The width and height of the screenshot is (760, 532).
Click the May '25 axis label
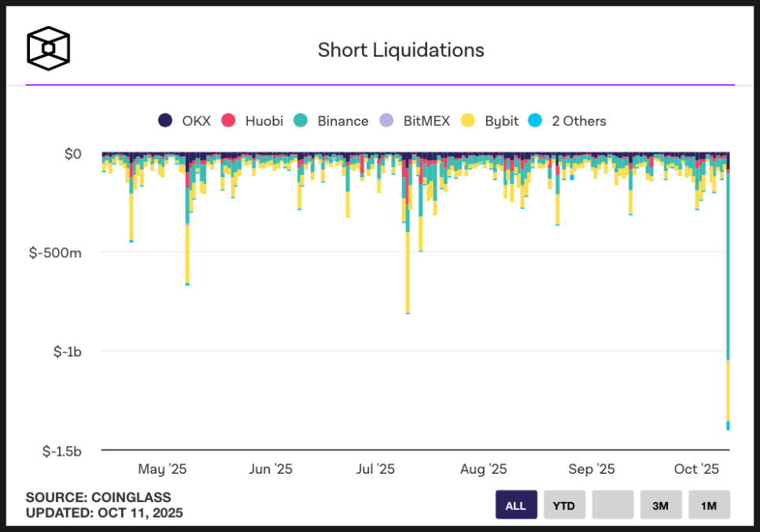click(162, 469)
